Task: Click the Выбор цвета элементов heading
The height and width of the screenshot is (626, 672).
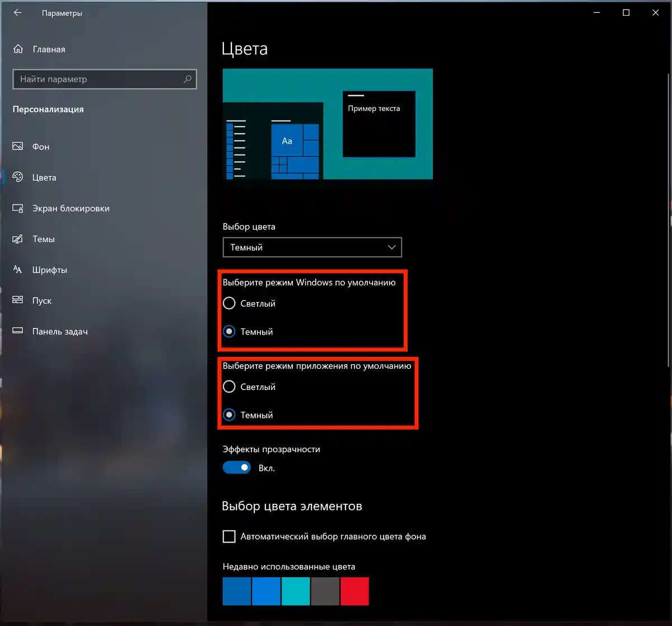Action: (292, 506)
